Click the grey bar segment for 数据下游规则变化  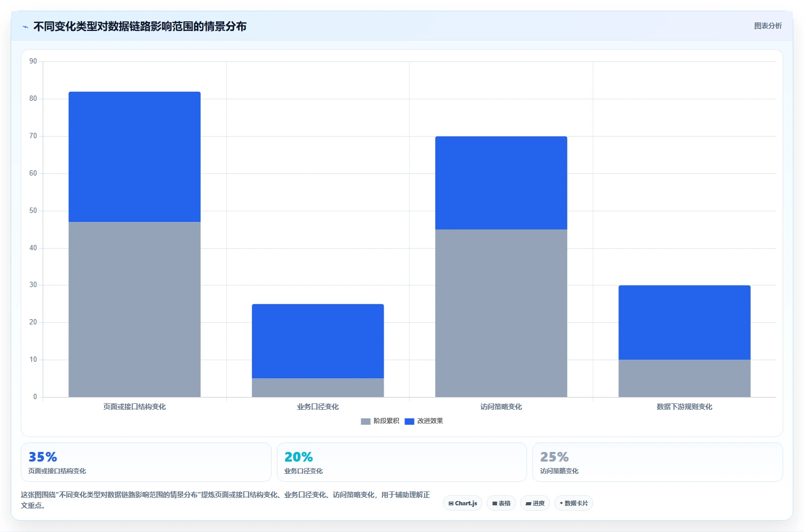pyautogui.click(x=684, y=378)
